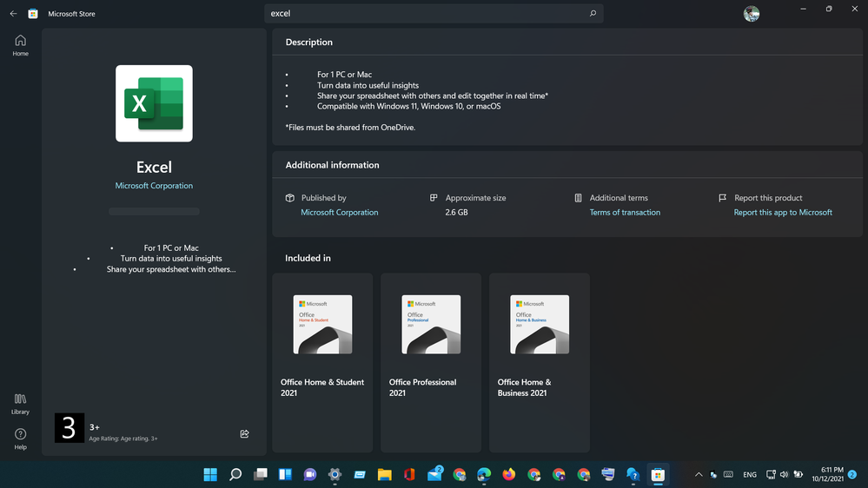Expand hidden system tray icons chevron
Screen dimensions: 868x488
[699, 474]
